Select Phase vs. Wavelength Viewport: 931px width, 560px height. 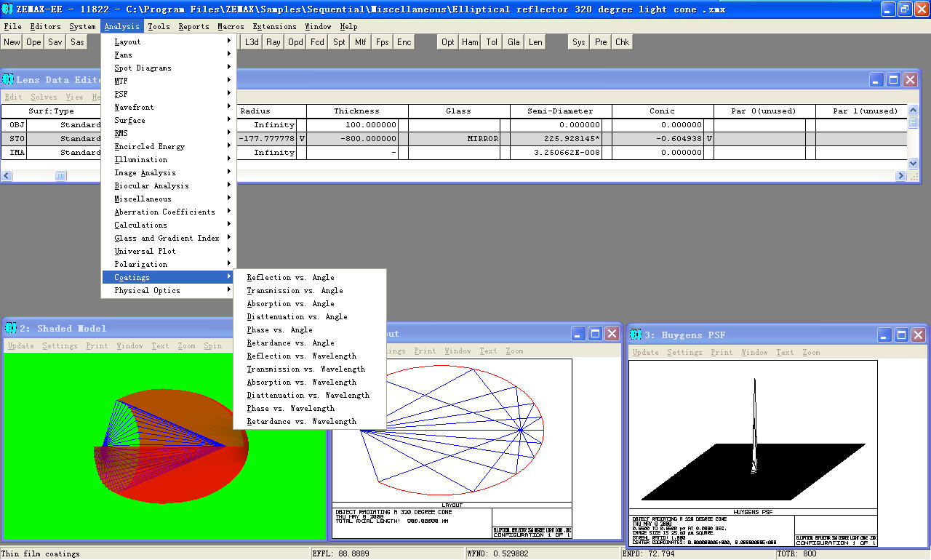click(x=310, y=408)
